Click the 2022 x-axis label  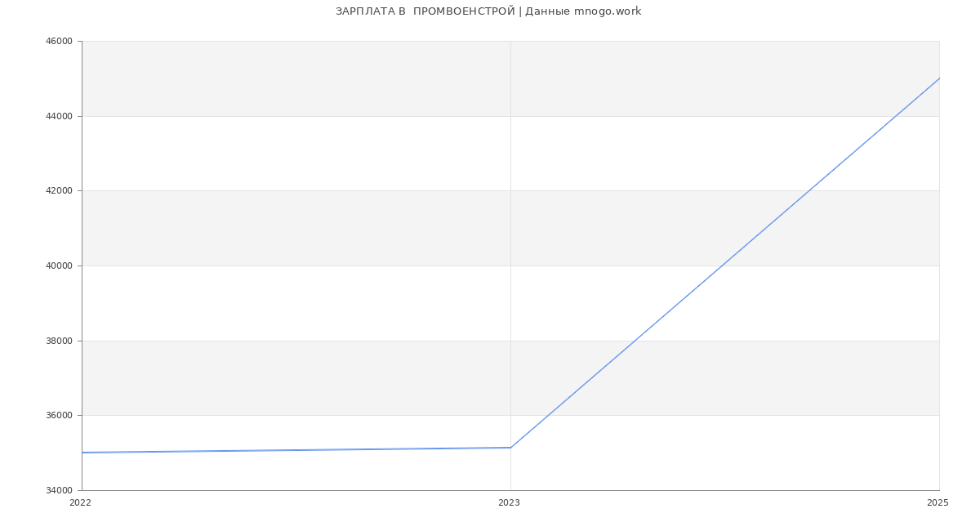(x=80, y=503)
